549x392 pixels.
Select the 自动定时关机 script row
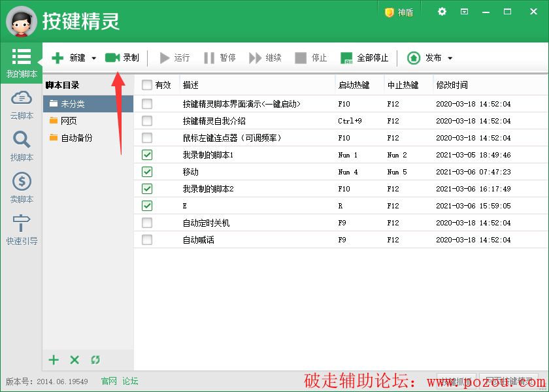pos(341,223)
